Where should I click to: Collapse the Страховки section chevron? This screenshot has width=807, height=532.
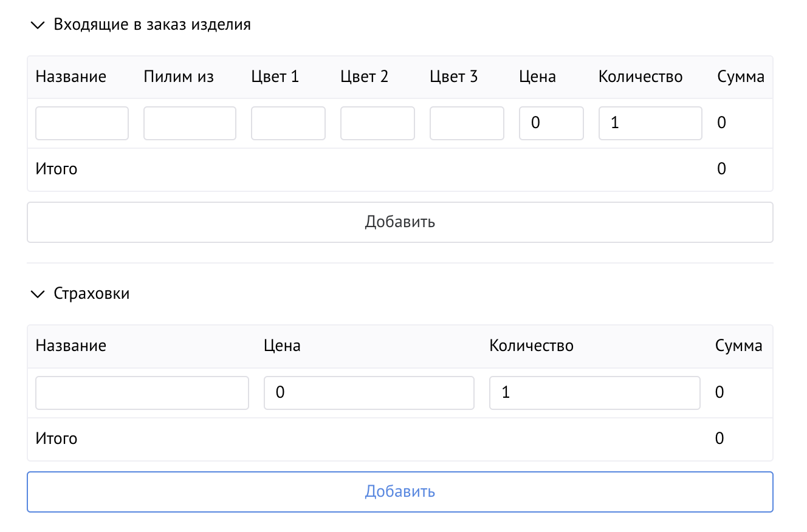(38, 294)
